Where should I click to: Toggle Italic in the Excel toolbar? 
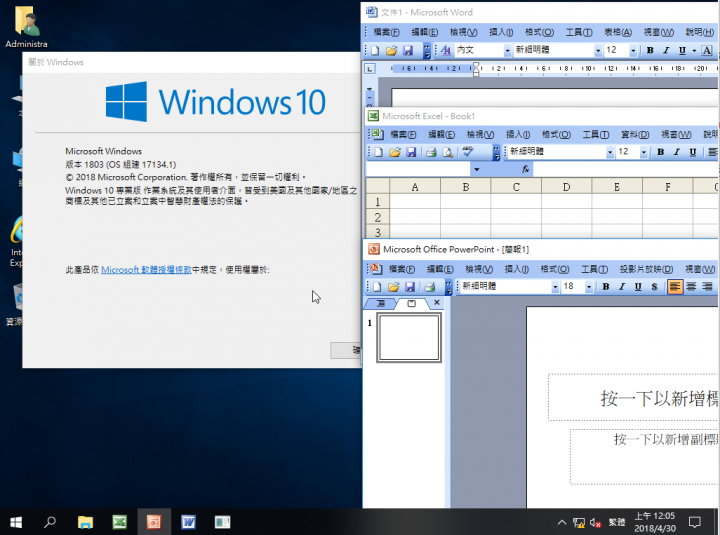click(x=676, y=152)
